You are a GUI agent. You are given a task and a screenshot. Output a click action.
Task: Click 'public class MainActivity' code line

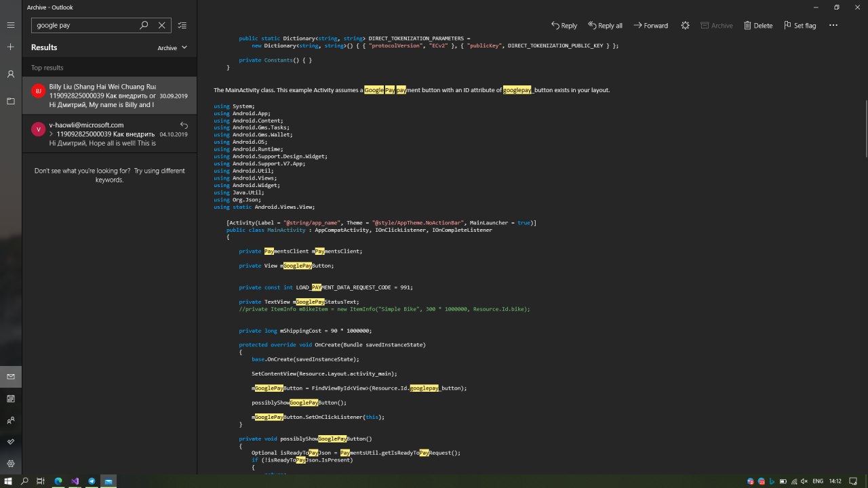[x=359, y=230]
